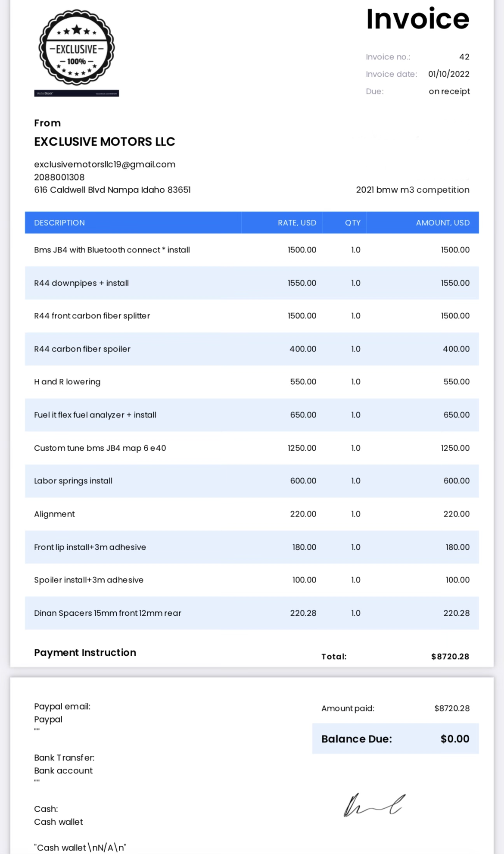This screenshot has height=854, width=504.
Task: Click the invoice date 01/10/2022
Action: point(448,74)
